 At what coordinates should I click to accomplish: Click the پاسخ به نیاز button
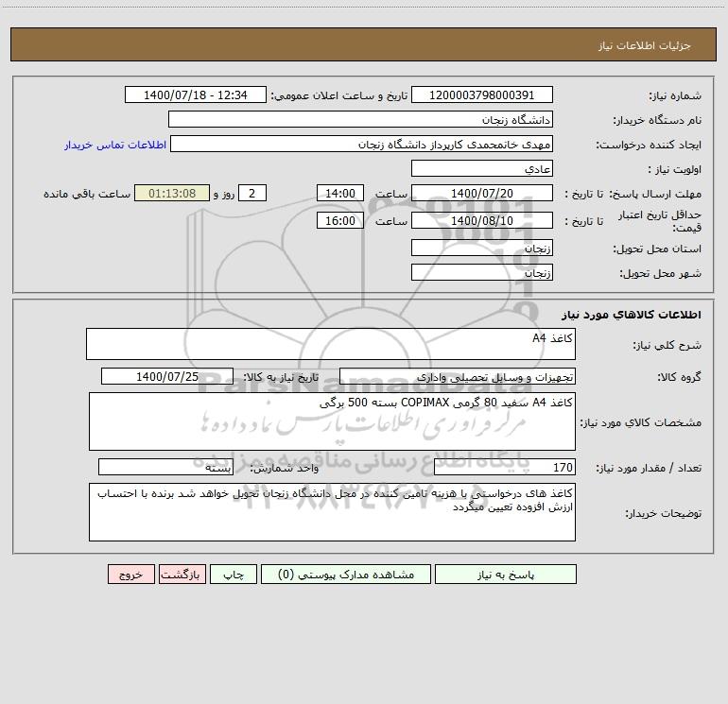click(x=505, y=574)
